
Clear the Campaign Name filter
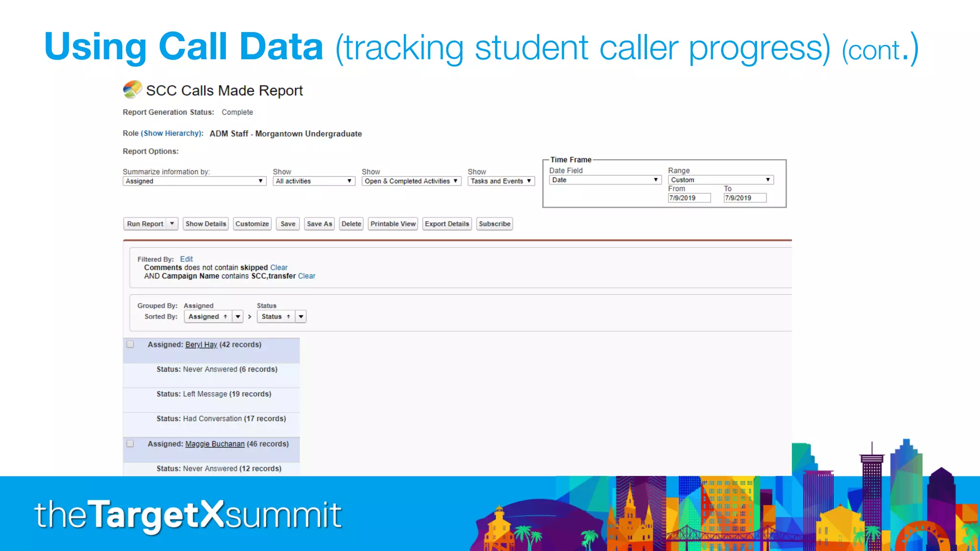(306, 276)
